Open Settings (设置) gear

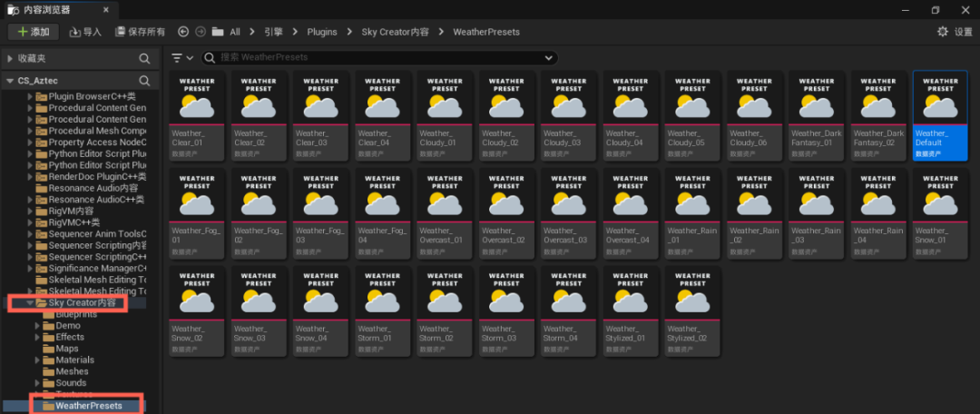[955, 32]
